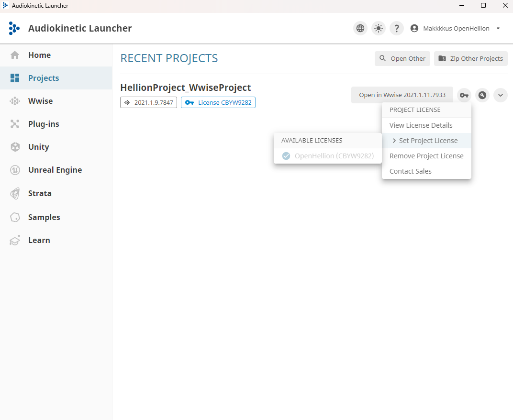
Task: Switch to the Unity sidebar tab
Action: click(x=56, y=147)
